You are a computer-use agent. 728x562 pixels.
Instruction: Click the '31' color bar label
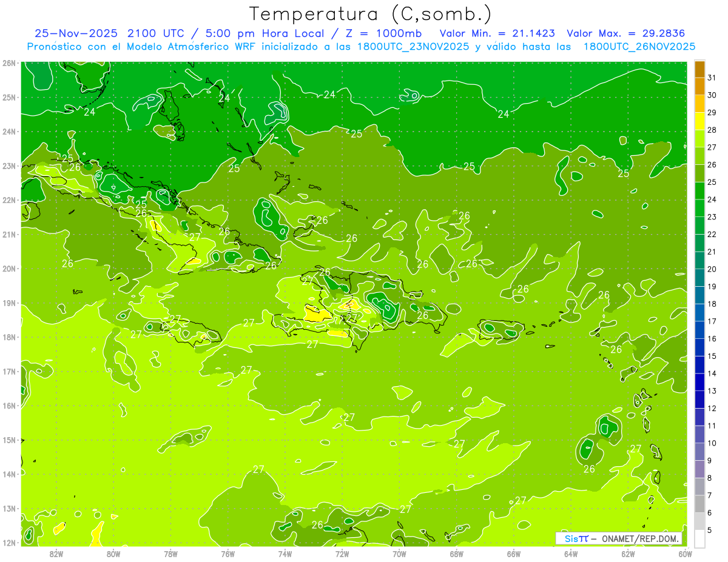[712, 77]
